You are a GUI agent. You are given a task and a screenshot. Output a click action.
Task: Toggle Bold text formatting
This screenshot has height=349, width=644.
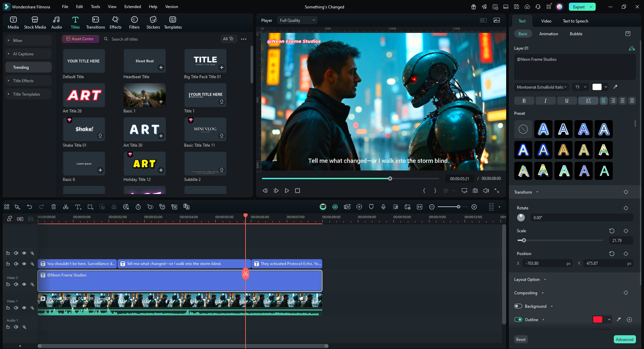[x=524, y=101]
